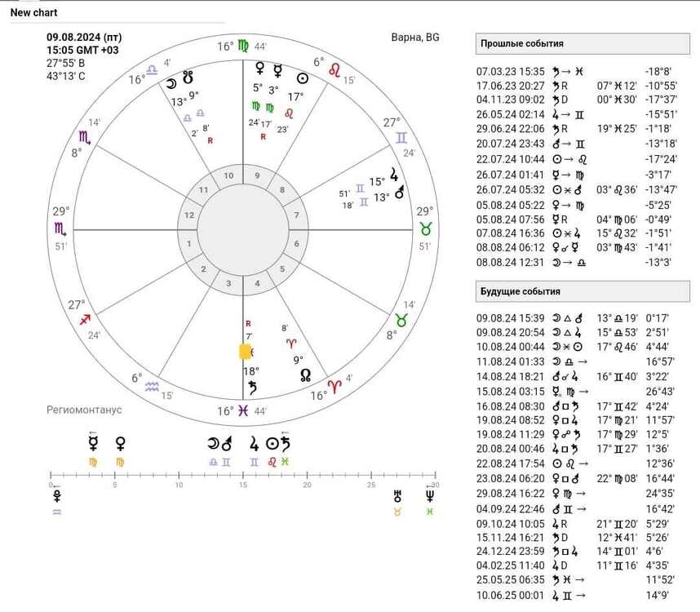Click the South Node glyph beside the Moon

click(x=188, y=78)
